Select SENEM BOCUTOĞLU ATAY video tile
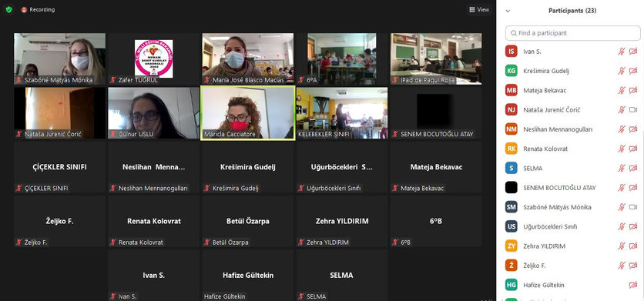 (436, 113)
